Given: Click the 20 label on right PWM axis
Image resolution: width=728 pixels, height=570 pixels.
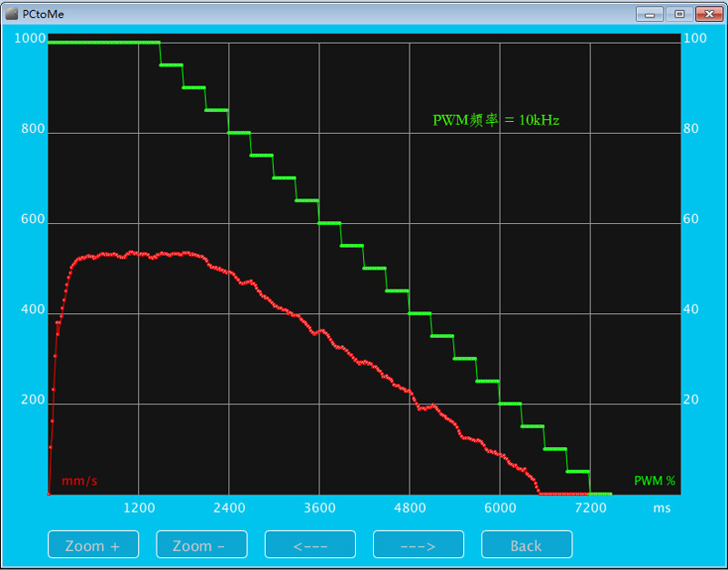Looking at the screenshot, I should (x=691, y=400).
